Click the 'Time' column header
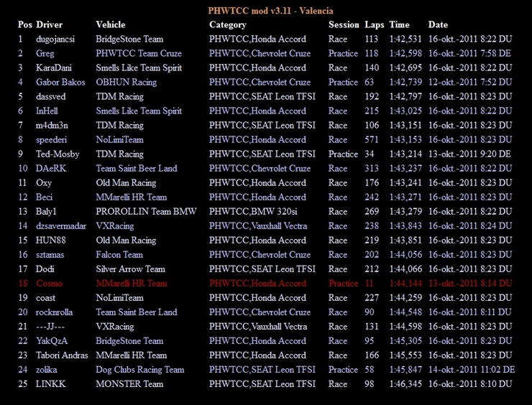 [x=399, y=24]
